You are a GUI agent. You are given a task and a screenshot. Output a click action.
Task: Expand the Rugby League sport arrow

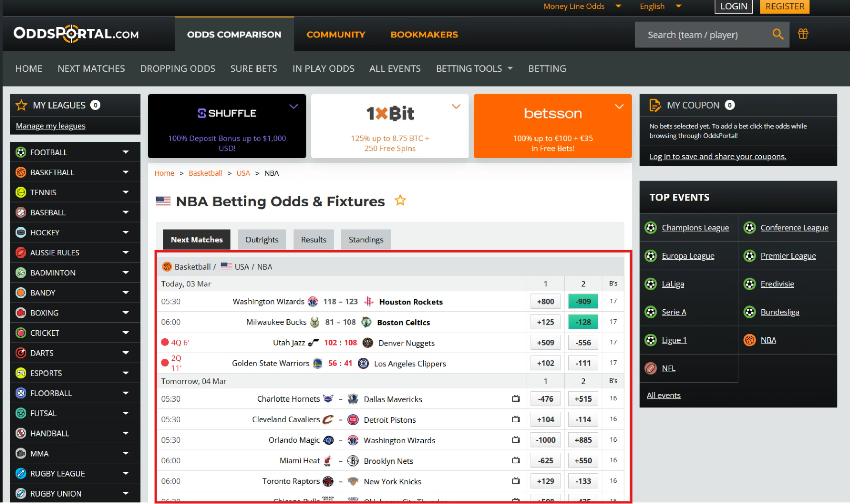click(x=126, y=473)
